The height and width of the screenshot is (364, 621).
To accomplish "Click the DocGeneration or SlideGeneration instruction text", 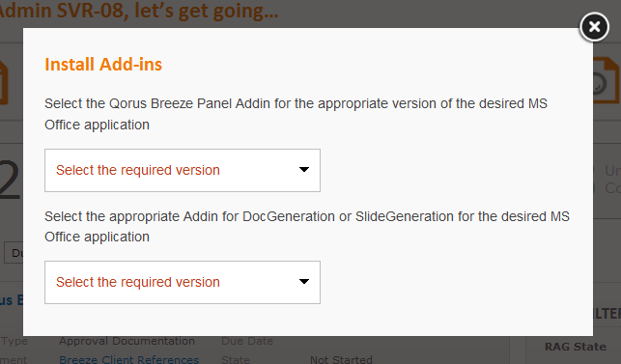I will [x=307, y=227].
